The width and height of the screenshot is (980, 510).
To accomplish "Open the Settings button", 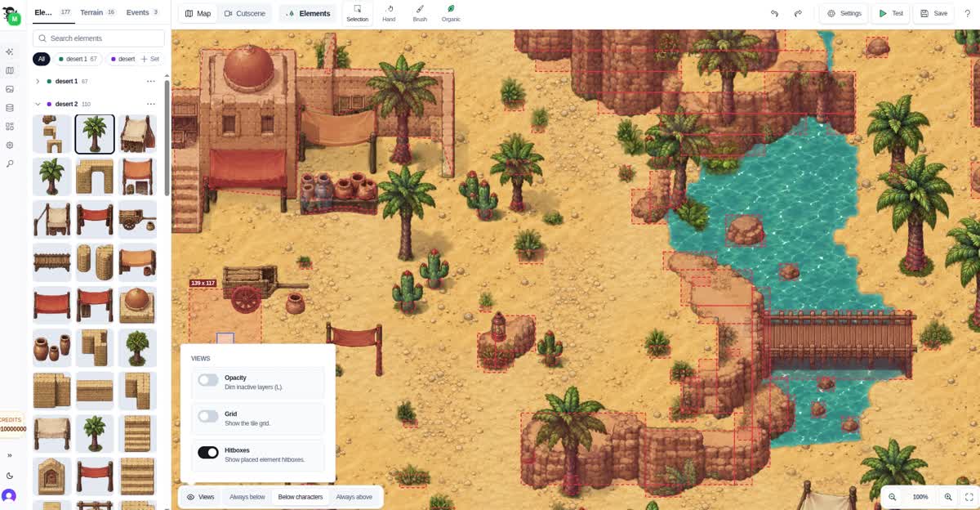I will [x=845, y=13].
